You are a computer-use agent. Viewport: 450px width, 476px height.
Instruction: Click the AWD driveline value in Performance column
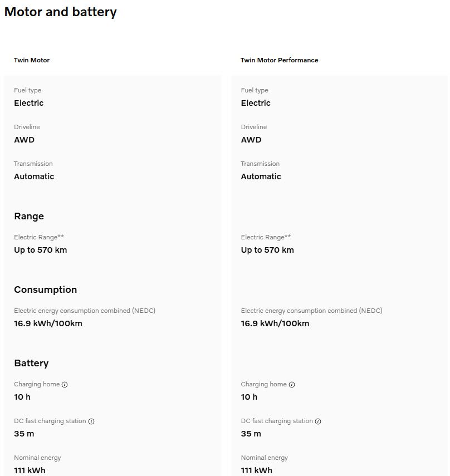pyautogui.click(x=251, y=140)
